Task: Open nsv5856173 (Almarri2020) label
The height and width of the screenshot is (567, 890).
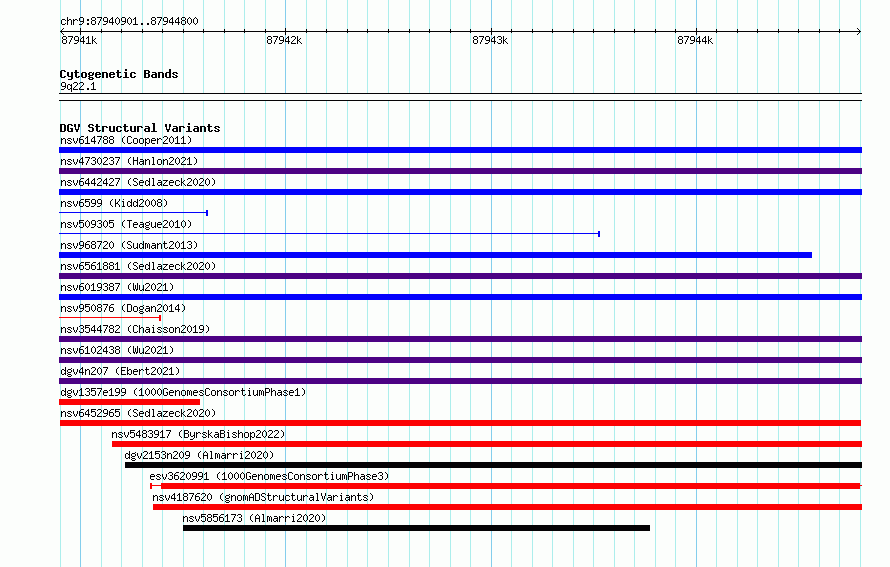Action: 254,518
